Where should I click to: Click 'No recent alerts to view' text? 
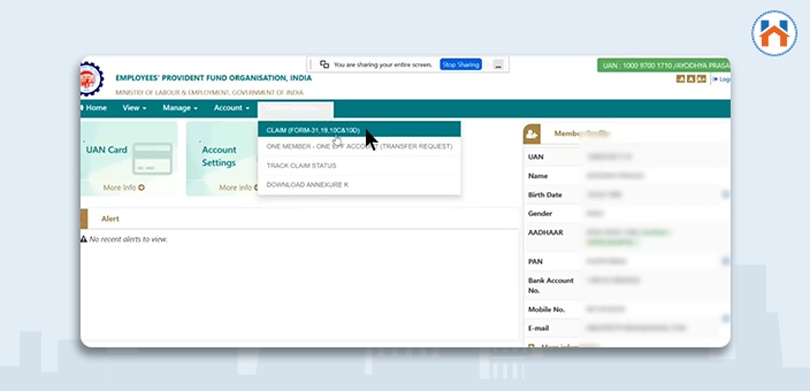[128, 239]
